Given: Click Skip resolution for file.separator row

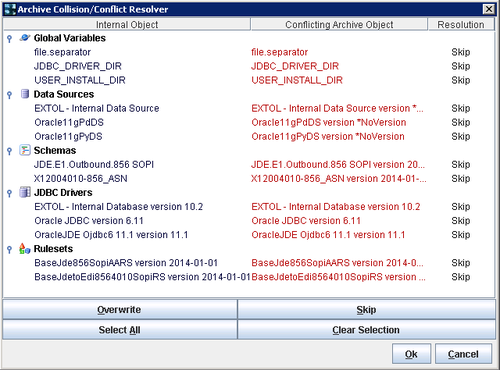Looking at the screenshot, I should 461,52.
